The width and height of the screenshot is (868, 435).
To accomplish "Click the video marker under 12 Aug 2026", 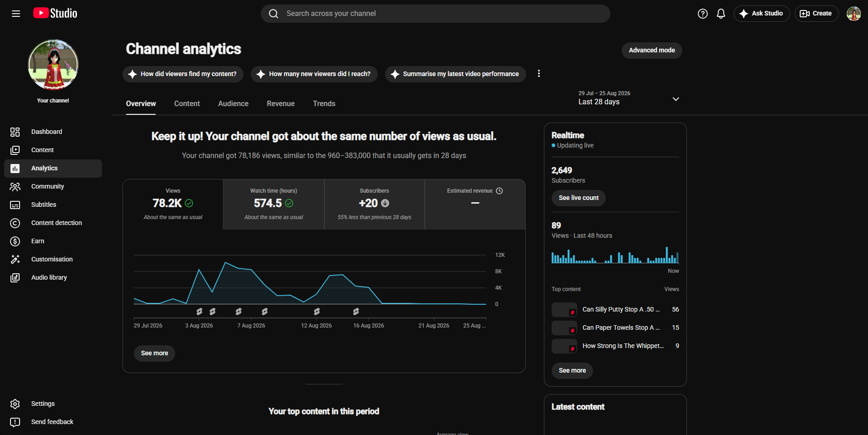I will click(x=317, y=312).
